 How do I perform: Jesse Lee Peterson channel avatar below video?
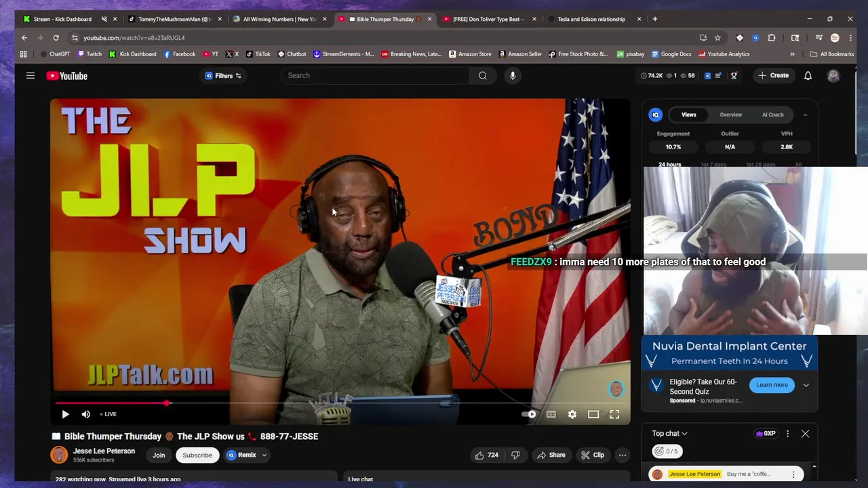click(59, 455)
